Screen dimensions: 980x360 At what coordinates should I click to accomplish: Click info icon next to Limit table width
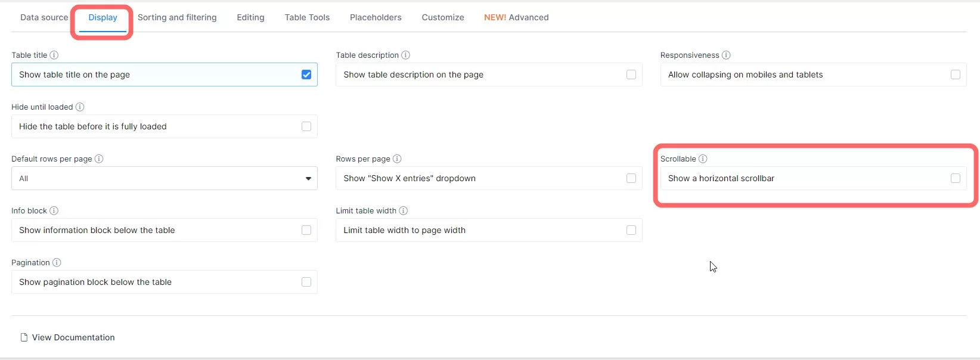click(x=404, y=211)
